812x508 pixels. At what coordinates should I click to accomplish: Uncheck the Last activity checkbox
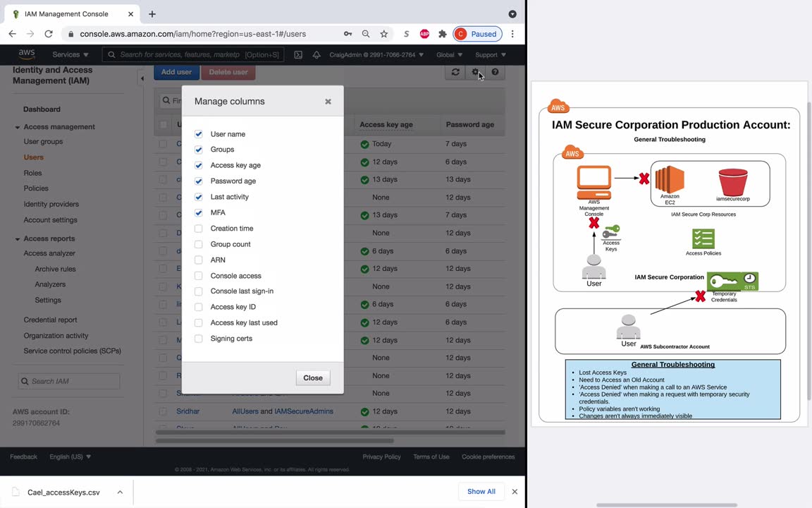[198, 197]
